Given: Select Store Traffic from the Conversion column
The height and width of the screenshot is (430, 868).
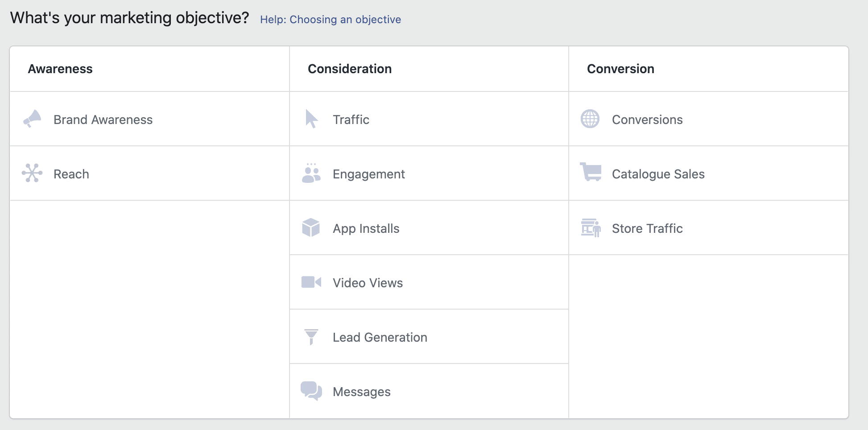Looking at the screenshot, I should [647, 228].
